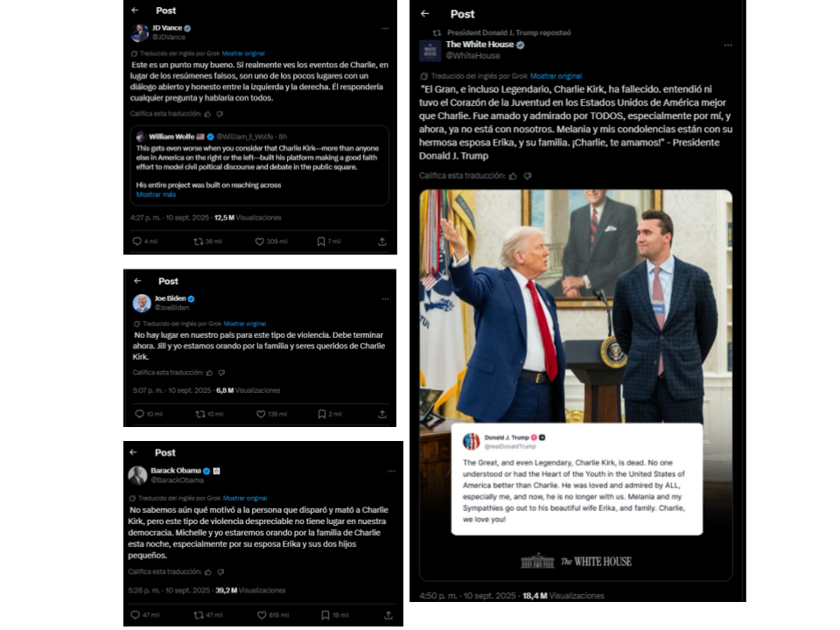Thumbs up the JD Vance translation rating
Screen dimensions: 840x630
pyautogui.click(x=208, y=114)
